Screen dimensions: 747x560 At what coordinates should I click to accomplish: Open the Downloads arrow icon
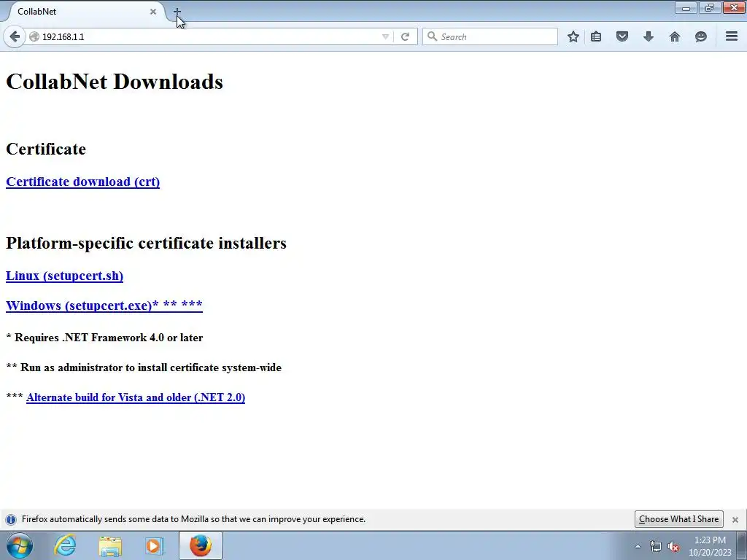(649, 36)
